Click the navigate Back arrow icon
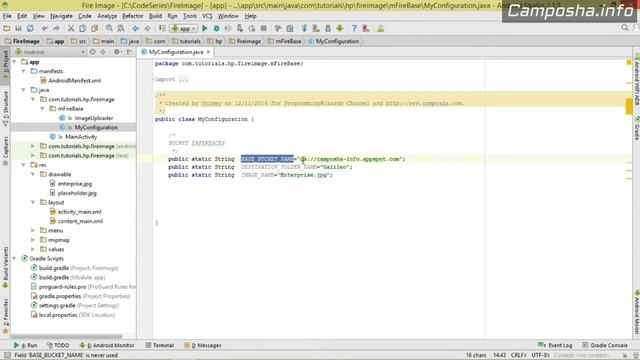 (x=136, y=28)
